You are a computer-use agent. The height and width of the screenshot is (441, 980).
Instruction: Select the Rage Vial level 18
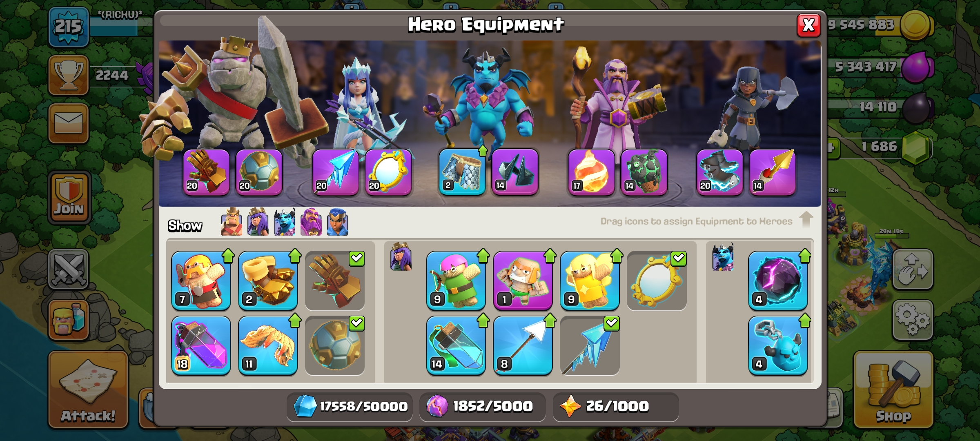[201, 345]
